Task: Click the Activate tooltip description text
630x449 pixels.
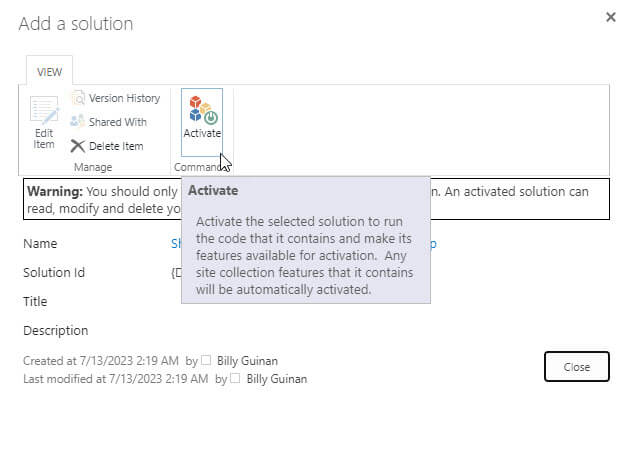Action: (305, 255)
